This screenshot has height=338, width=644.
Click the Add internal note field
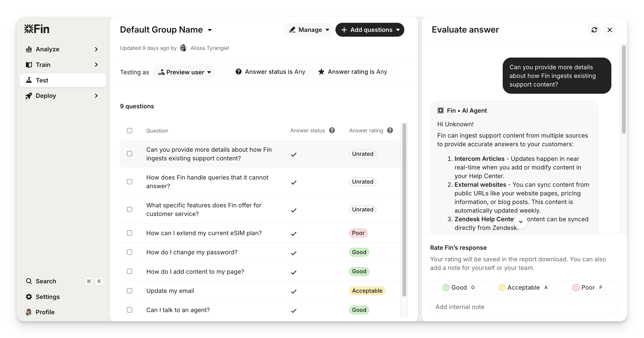tap(524, 307)
